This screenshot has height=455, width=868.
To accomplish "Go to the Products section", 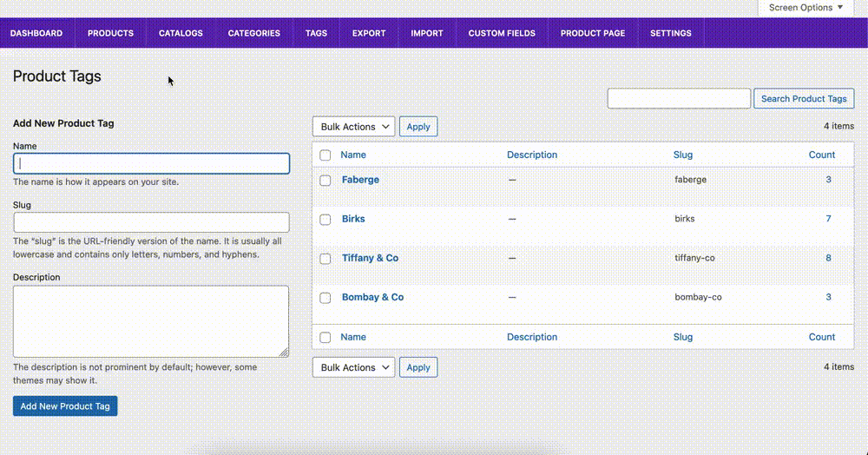I will (x=111, y=33).
